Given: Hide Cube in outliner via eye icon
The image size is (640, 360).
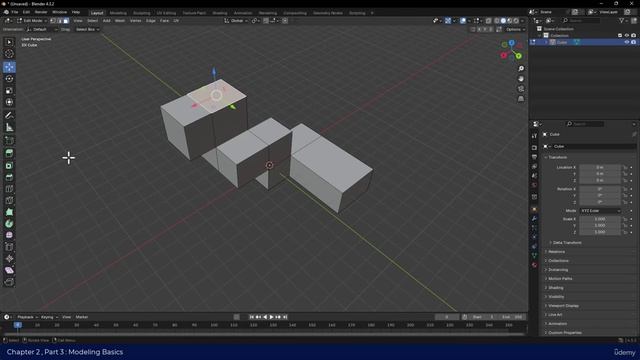Looking at the screenshot, I should pos(627,42).
